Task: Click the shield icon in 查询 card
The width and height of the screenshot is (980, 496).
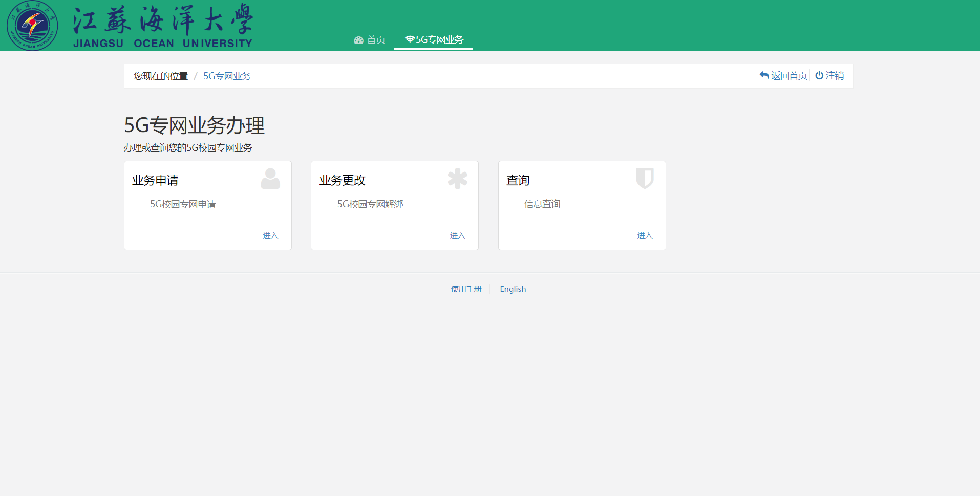Action: (645, 179)
